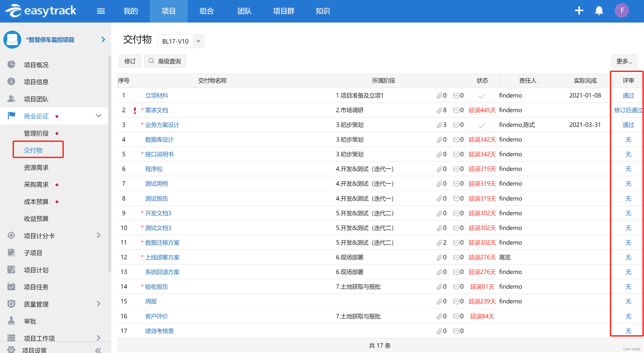Open the 系统回退方案 link

[x=162, y=272]
